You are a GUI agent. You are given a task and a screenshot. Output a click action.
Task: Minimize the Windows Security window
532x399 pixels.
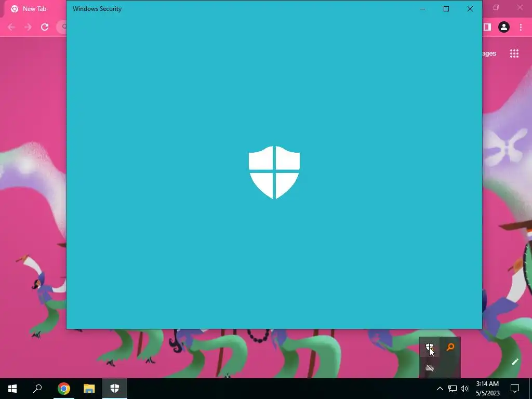click(x=422, y=9)
